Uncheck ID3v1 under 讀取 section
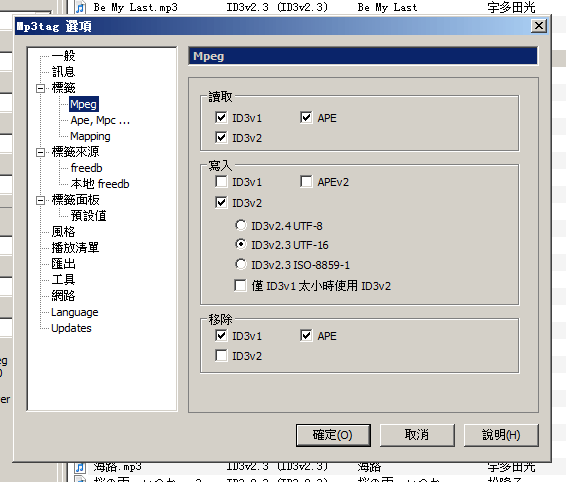The image size is (566, 482). (221, 118)
